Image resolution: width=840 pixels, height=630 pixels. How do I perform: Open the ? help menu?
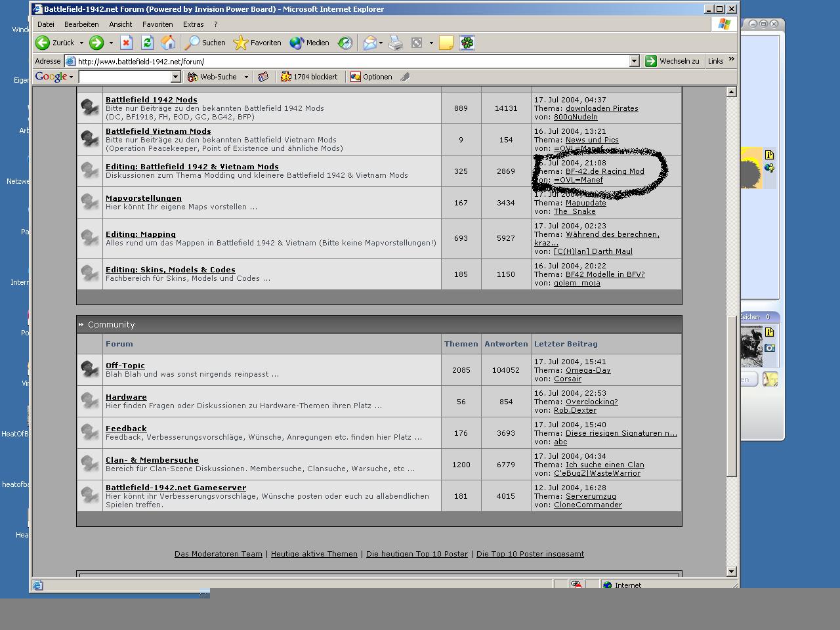pos(215,24)
